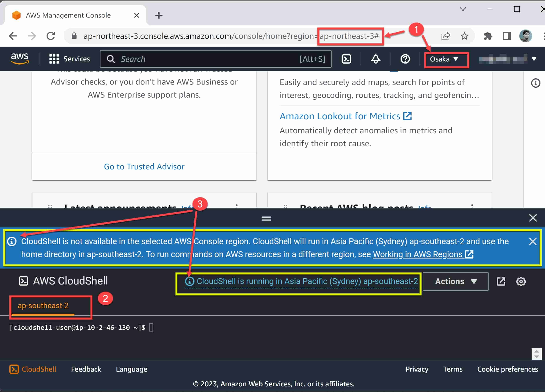The image size is (545, 392).
Task: Open the Services grid menu
Action: [x=69, y=59]
